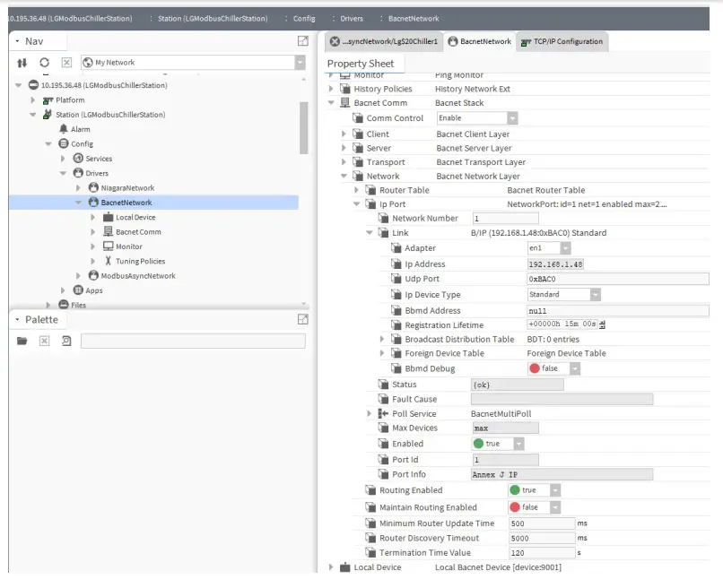The image size is (723, 588).
Task: Open the My Network dropdown in Nav
Action: tap(300, 62)
